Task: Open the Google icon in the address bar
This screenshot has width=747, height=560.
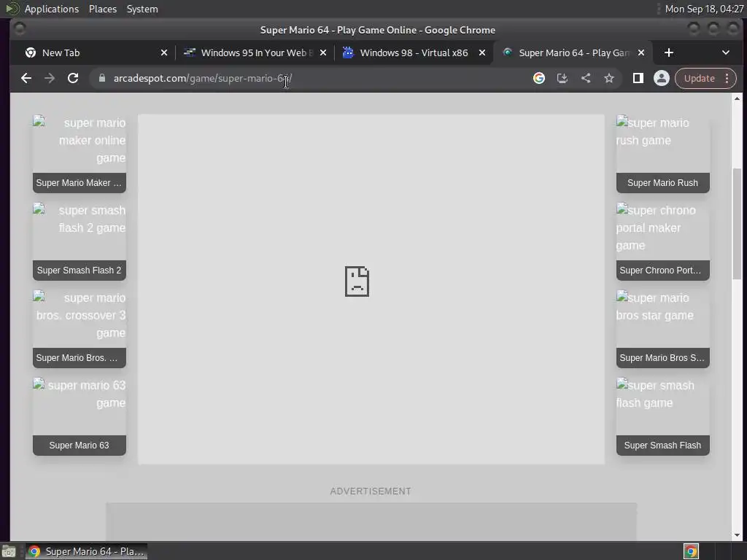Action: pos(539,78)
